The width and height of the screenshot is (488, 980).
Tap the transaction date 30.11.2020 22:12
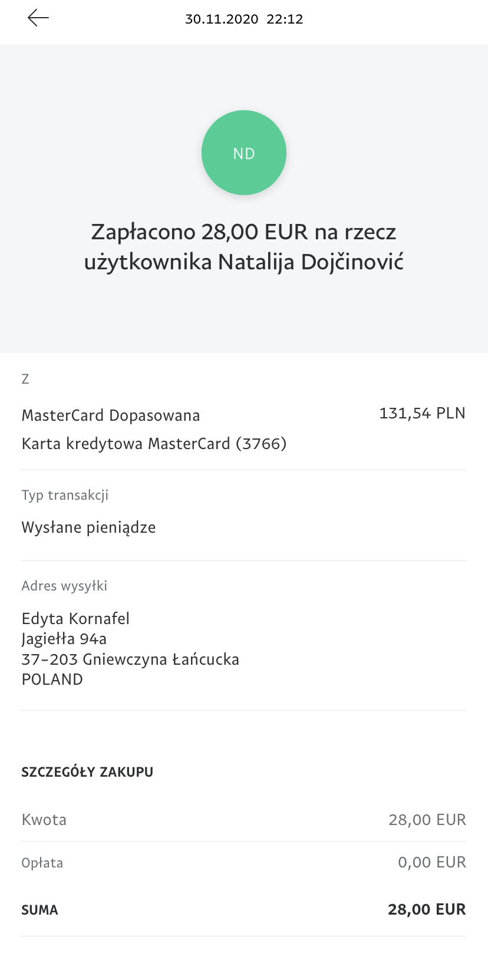pos(244,19)
